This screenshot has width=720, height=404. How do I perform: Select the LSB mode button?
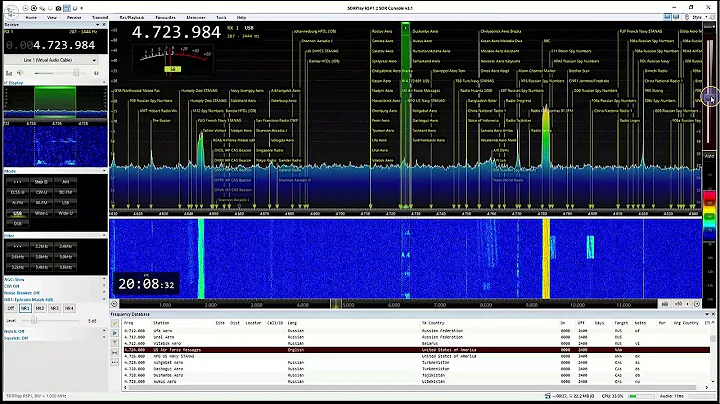pos(66,202)
